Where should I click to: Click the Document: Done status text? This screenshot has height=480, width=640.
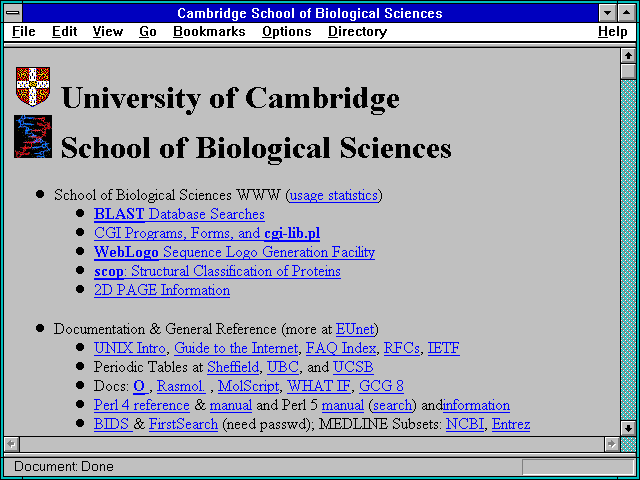click(64, 466)
